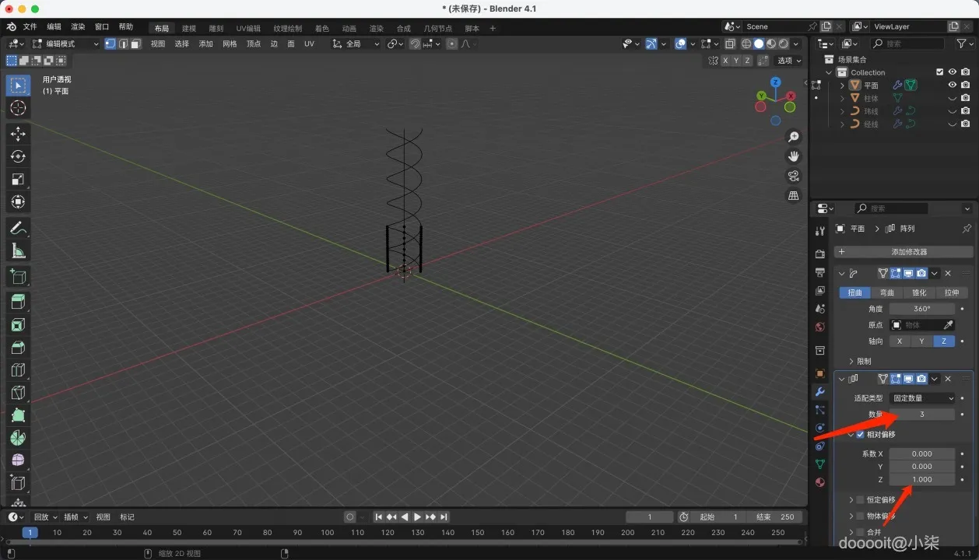Switch to face select mode icon
979x560 pixels.
click(135, 44)
